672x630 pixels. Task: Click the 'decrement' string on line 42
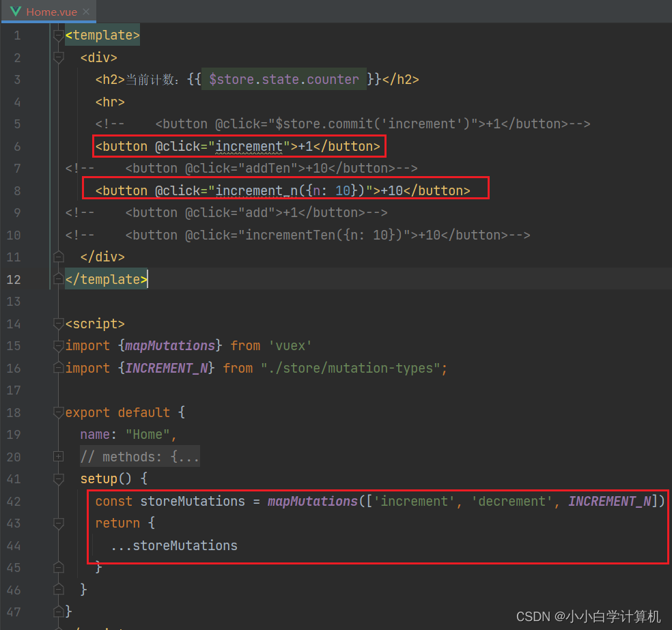tap(512, 501)
